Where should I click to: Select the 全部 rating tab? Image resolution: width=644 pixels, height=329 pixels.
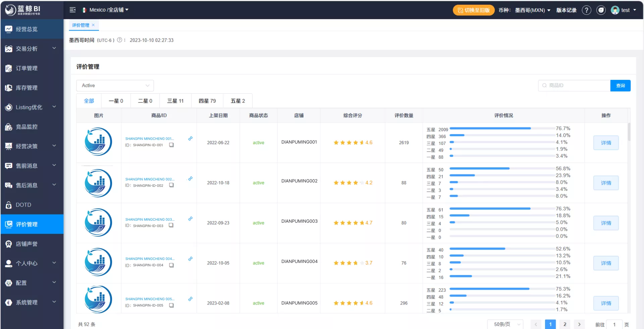coord(89,101)
